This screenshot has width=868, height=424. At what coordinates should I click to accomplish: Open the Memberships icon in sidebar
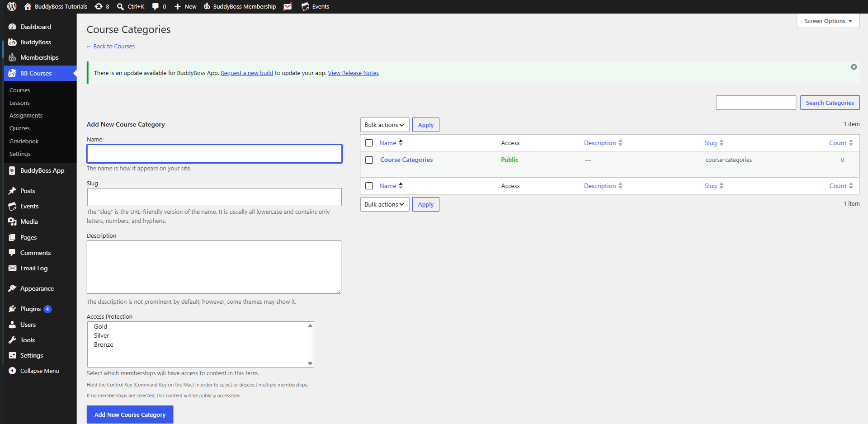pos(12,57)
